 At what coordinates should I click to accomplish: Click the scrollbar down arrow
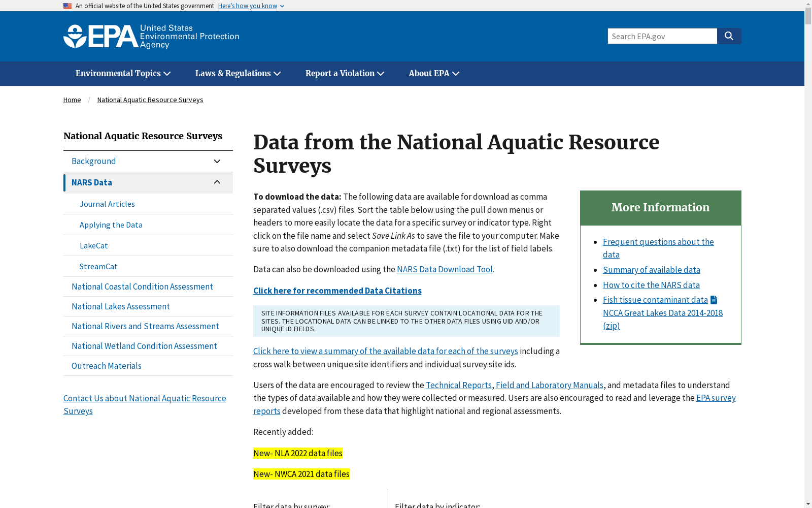808,504
